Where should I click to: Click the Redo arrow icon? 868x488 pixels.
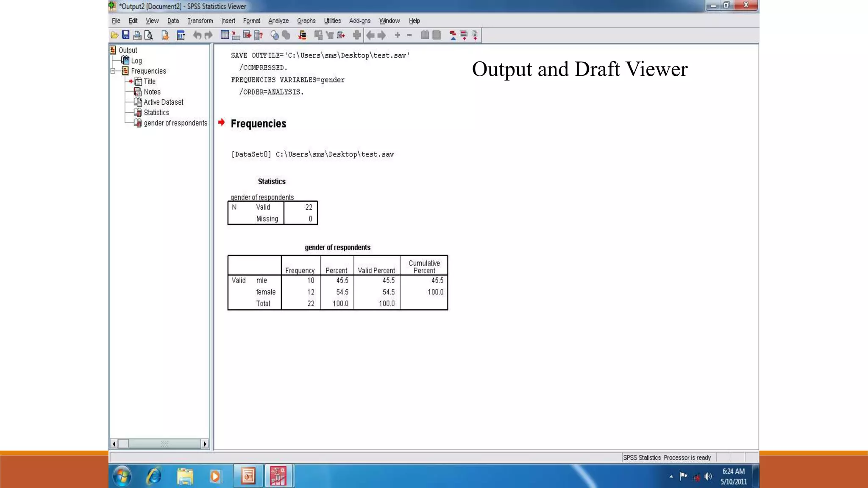pyautogui.click(x=208, y=36)
